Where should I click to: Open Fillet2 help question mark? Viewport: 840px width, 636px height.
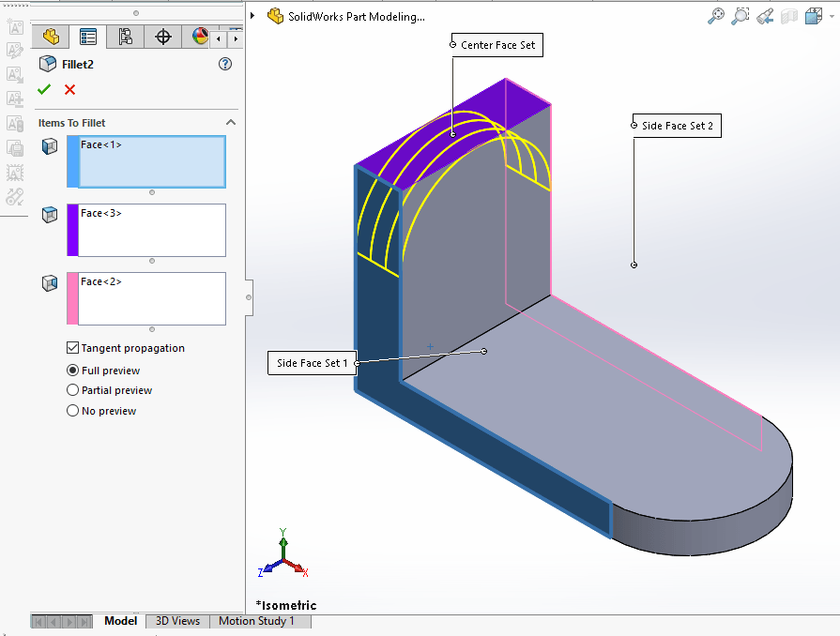(225, 64)
